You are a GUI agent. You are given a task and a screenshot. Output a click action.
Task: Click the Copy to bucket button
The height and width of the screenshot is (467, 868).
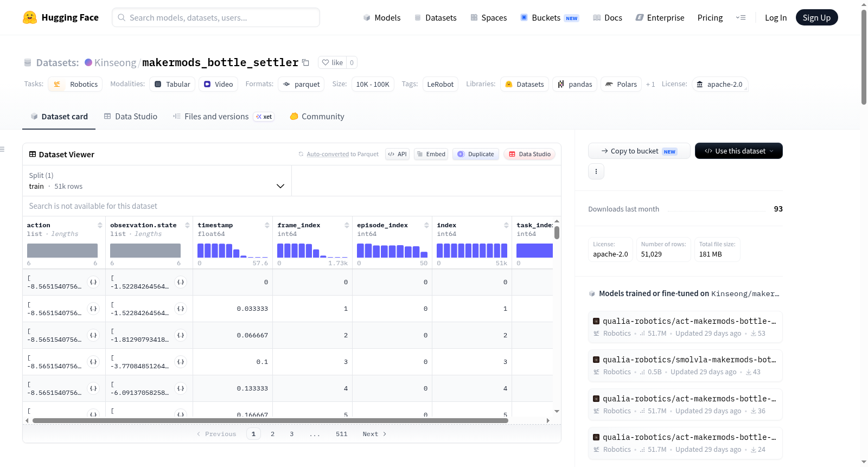coord(639,151)
